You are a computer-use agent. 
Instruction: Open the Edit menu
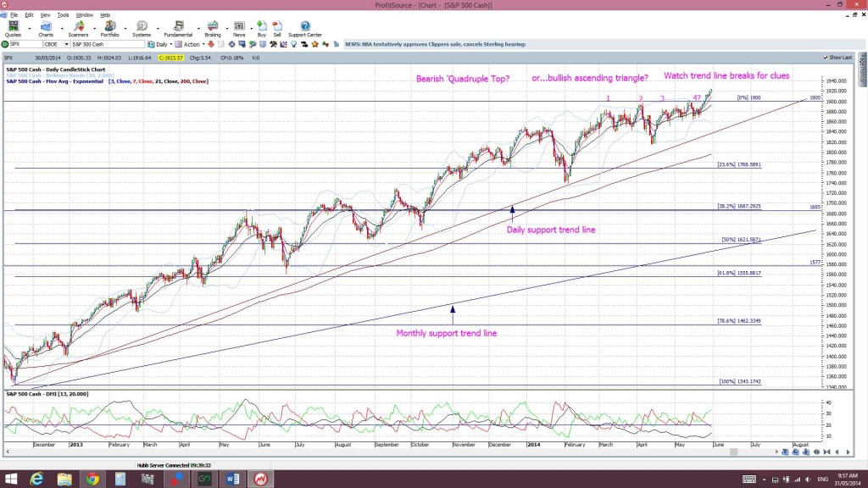(29, 15)
